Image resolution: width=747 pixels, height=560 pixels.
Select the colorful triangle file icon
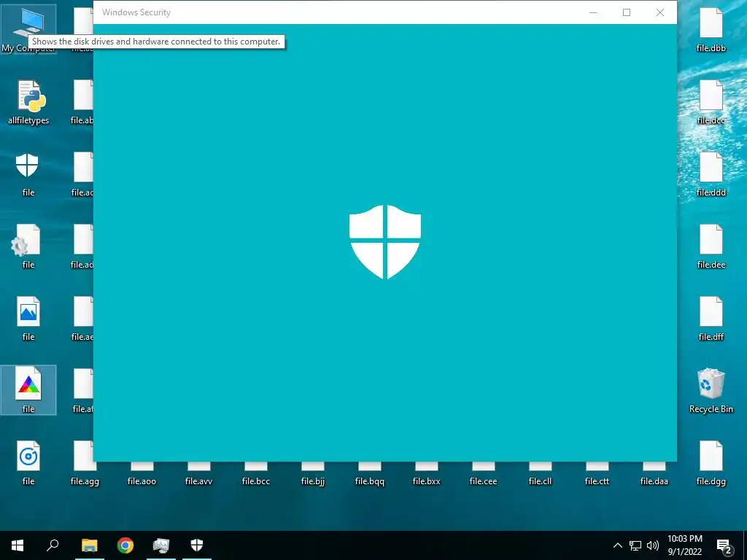pos(28,391)
